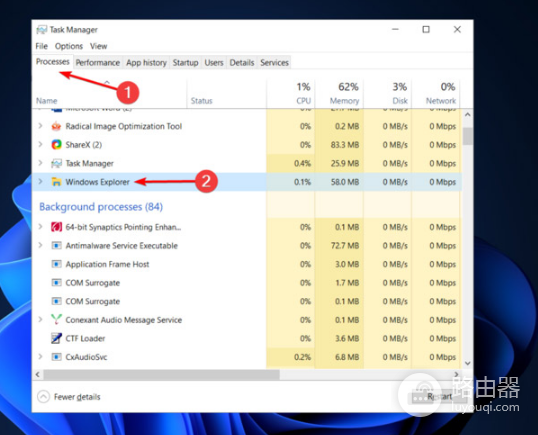Click the Synaptics Pointing Enhancer icon

[56, 227]
